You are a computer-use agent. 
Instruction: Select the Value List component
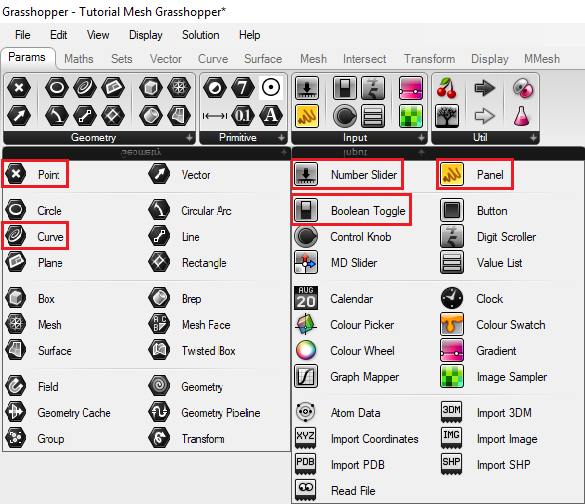481,263
